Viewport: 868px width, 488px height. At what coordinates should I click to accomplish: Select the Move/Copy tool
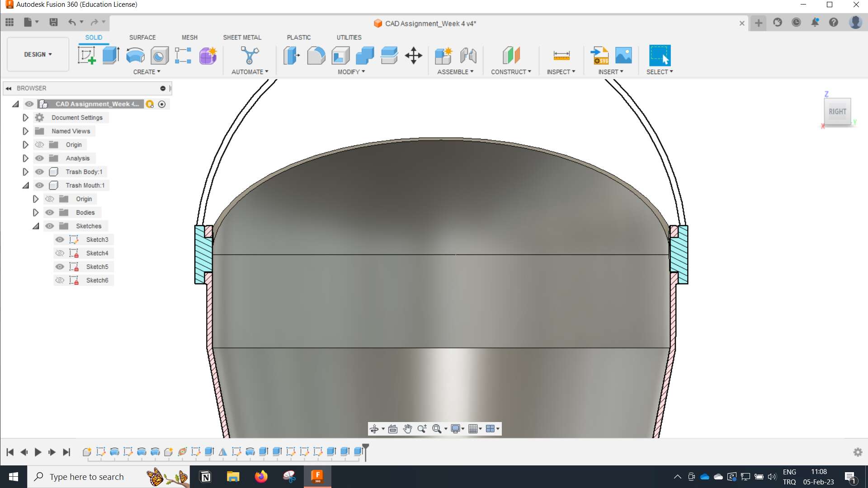pos(413,56)
